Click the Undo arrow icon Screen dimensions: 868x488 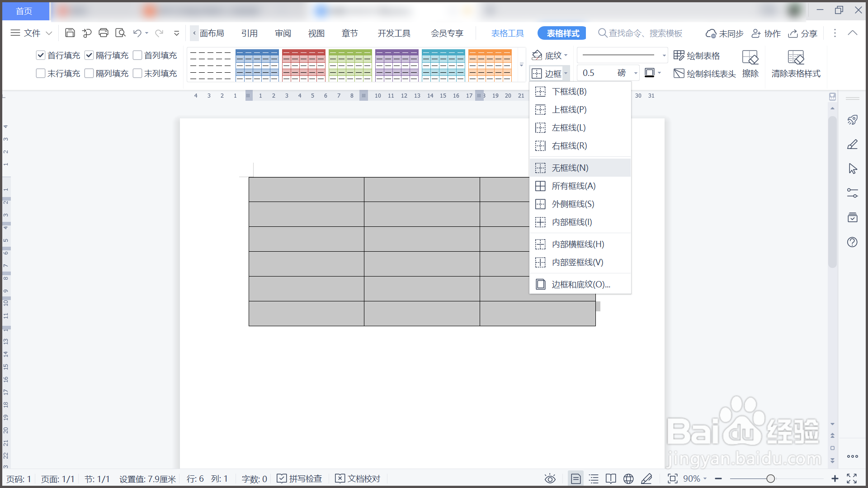coord(137,33)
